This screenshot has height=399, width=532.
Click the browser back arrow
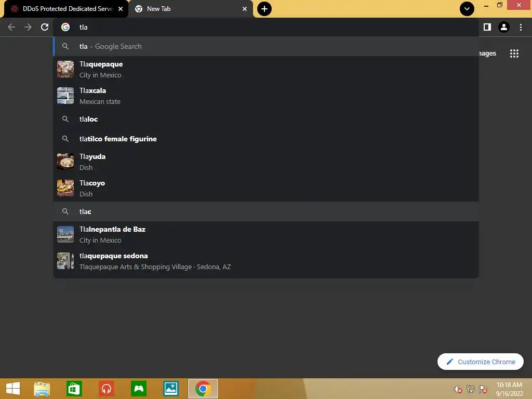11,27
